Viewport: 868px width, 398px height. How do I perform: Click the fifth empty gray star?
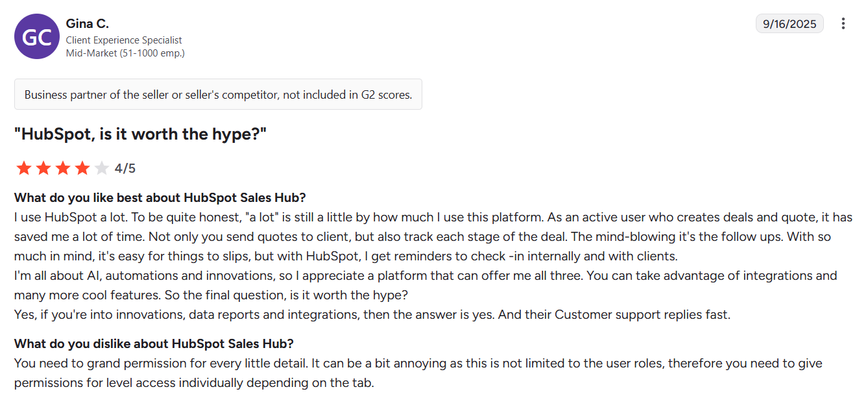pos(102,169)
